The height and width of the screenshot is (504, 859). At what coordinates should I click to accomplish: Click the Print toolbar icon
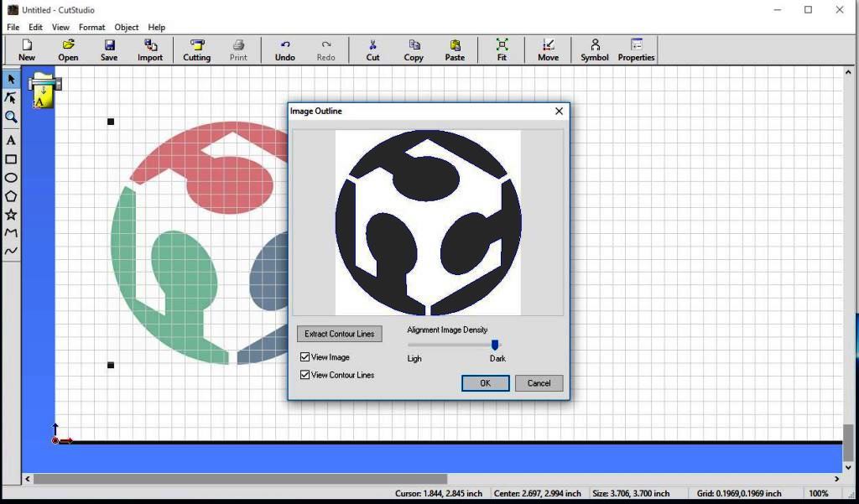(238, 50)
